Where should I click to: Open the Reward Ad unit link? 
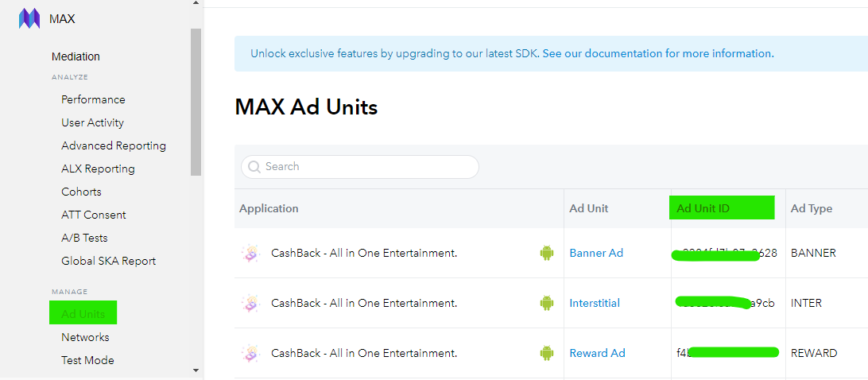point(597,353)
